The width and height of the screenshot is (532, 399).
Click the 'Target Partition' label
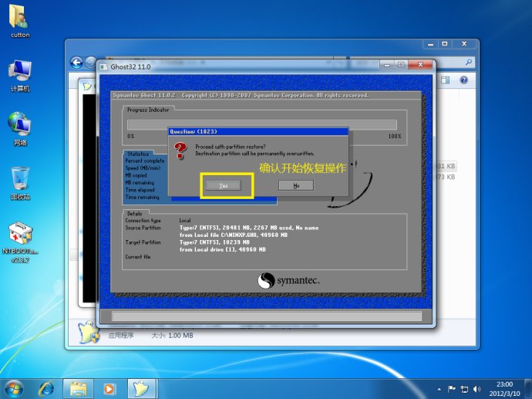point(143,242)
